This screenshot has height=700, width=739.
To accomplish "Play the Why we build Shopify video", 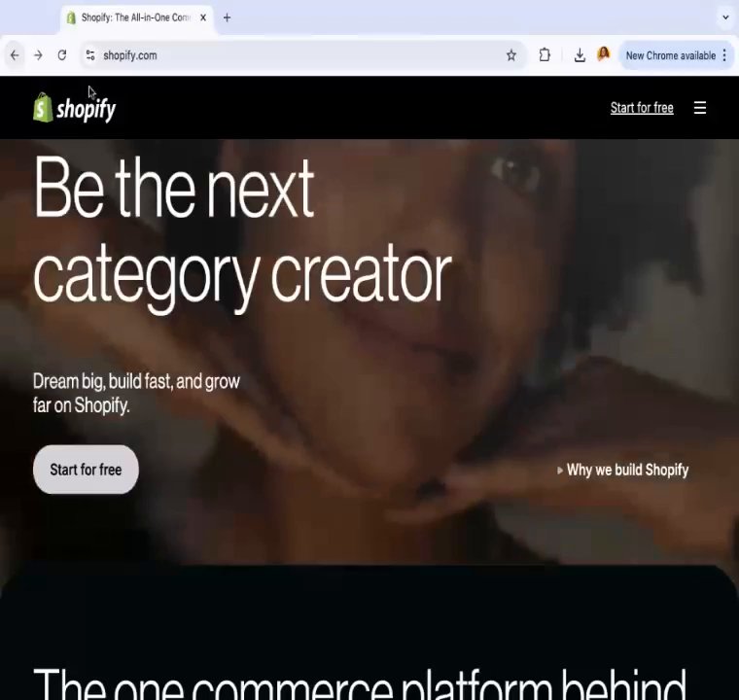I will point(622,470).
